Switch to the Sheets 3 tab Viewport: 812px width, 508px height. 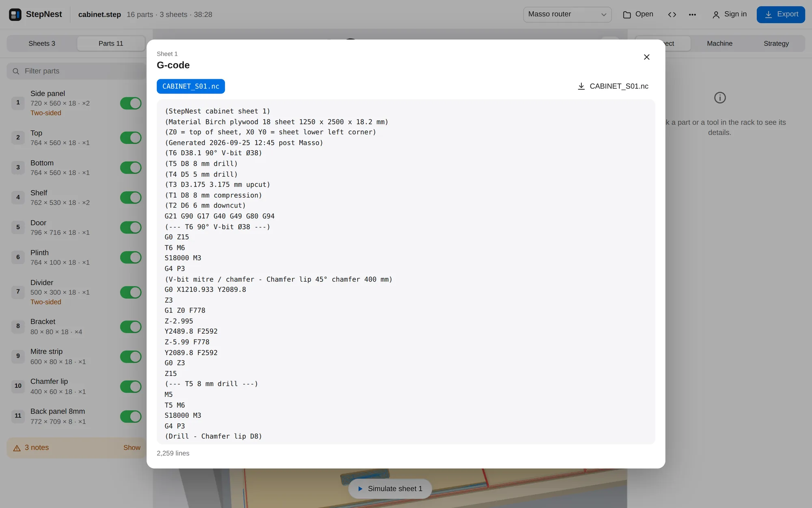(x=42, y=43)
